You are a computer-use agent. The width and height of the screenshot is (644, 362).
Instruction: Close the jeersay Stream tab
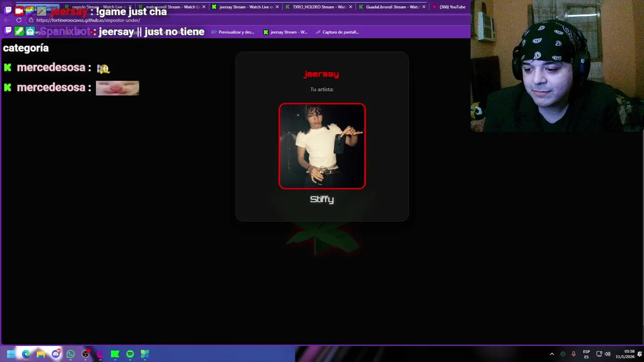click(277, 7)
